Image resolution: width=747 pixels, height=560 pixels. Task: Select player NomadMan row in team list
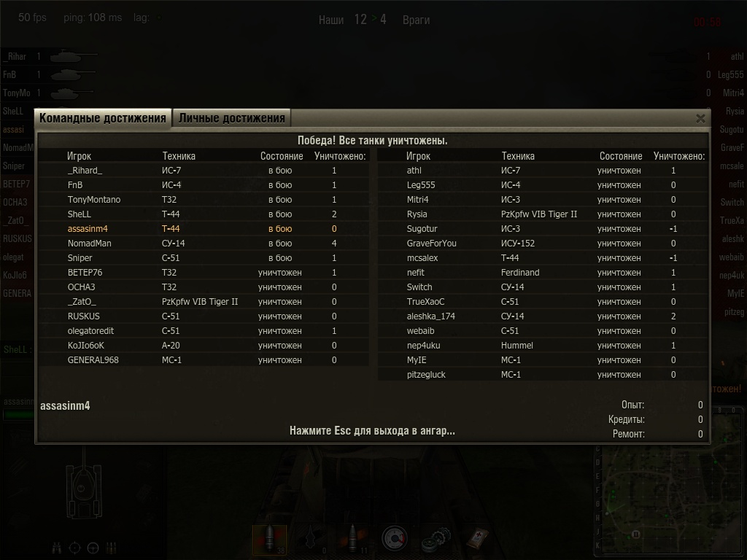[x=204, y=244]
